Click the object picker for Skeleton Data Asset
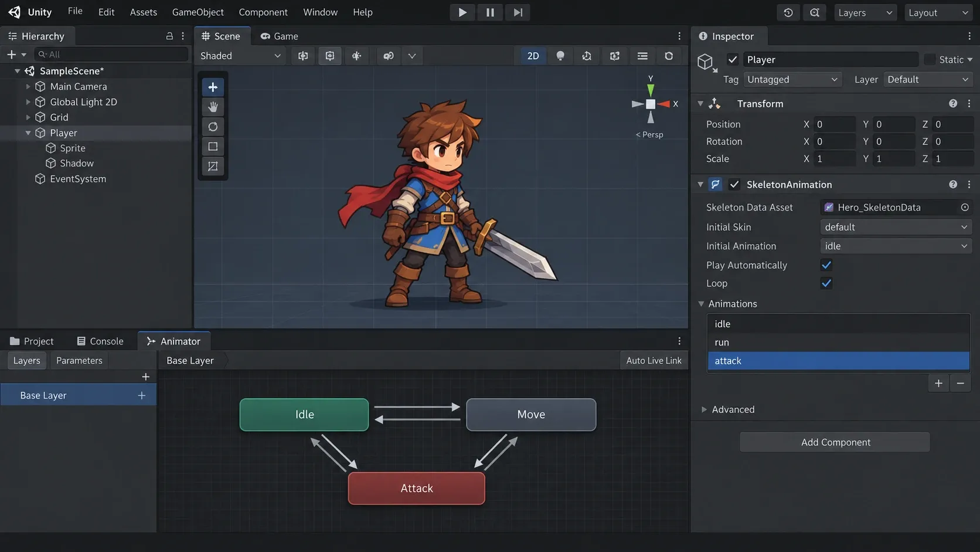Screen dimensions: 980x552 965,207
